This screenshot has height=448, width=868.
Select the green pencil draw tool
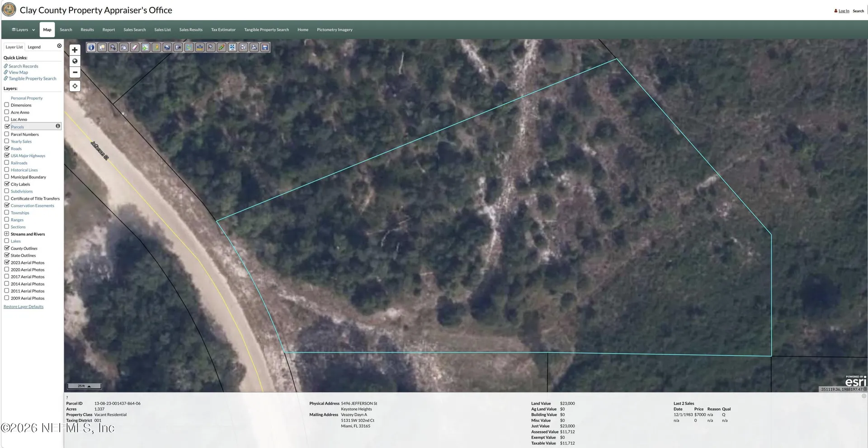point(222,47)
